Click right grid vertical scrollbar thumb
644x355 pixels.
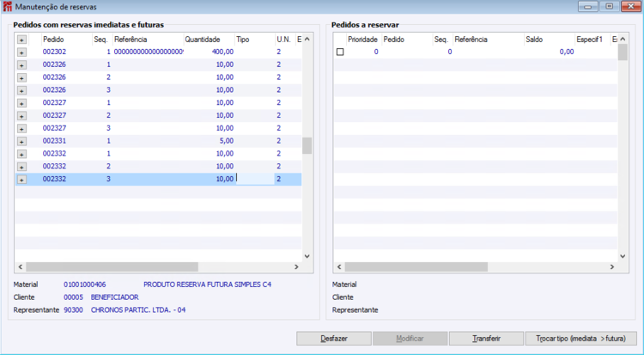tap(623, 52)
